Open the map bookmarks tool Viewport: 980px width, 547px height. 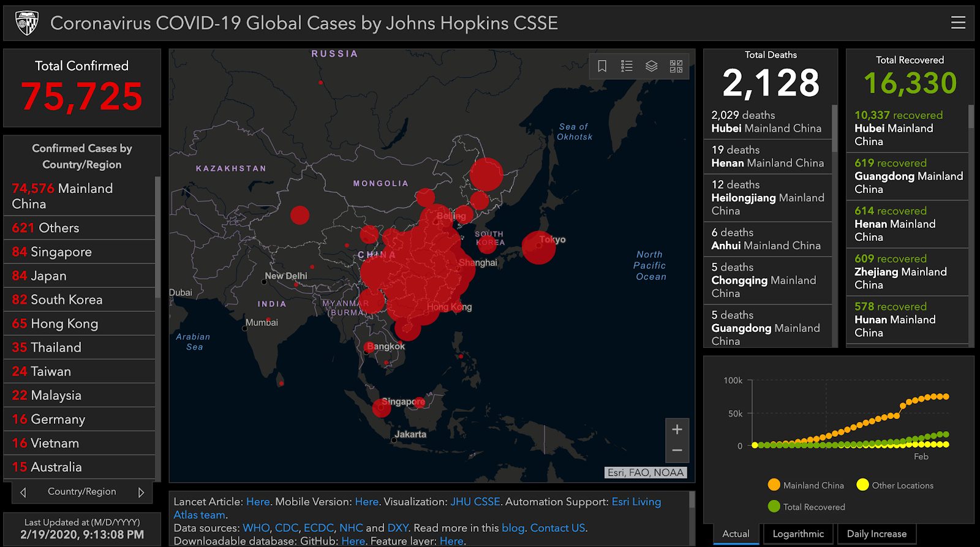[602, 66]
